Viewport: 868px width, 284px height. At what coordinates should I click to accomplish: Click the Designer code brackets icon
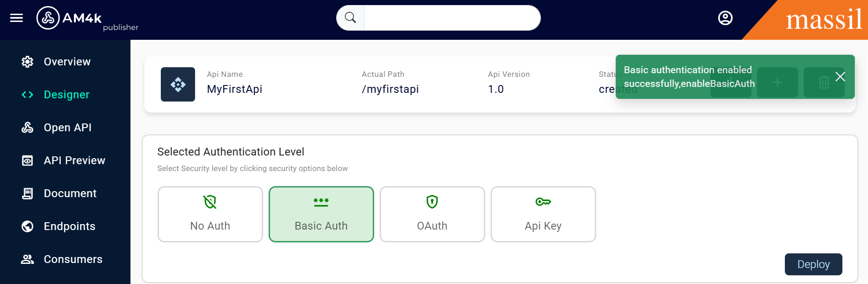click(27, 95)
